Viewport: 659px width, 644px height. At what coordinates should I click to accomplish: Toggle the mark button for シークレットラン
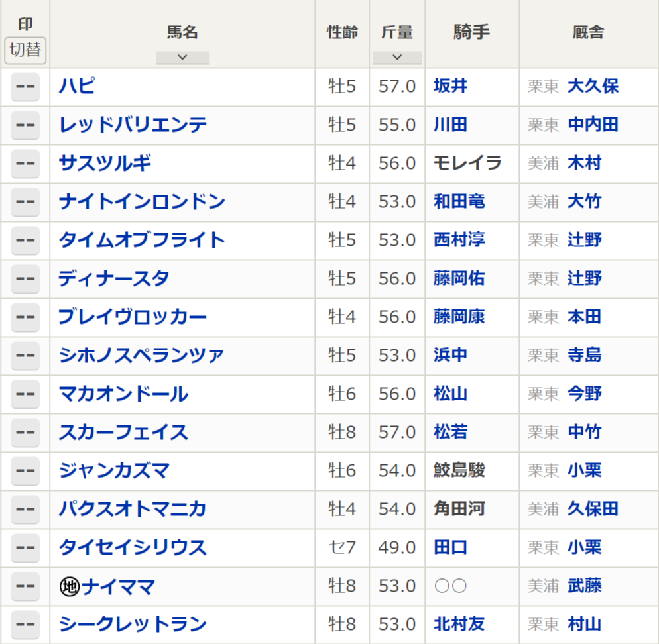tap(25, 625)
